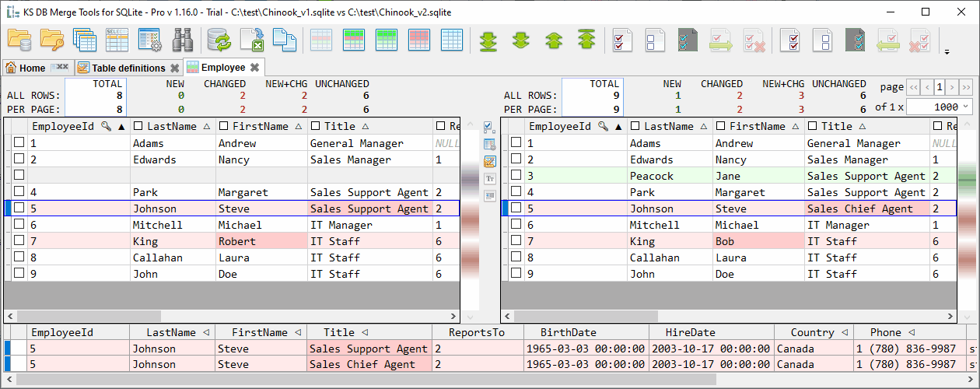Click left grid horizontal scrollbar right arrow
980x389 pixels.
click(453, 317)
